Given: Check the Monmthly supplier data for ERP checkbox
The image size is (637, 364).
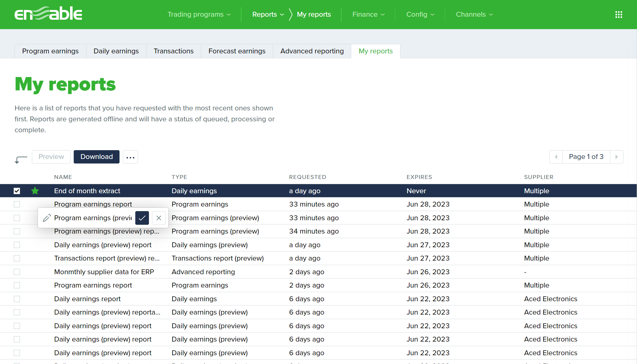Looking at the screenshot, I should click(x=17, y=272).
